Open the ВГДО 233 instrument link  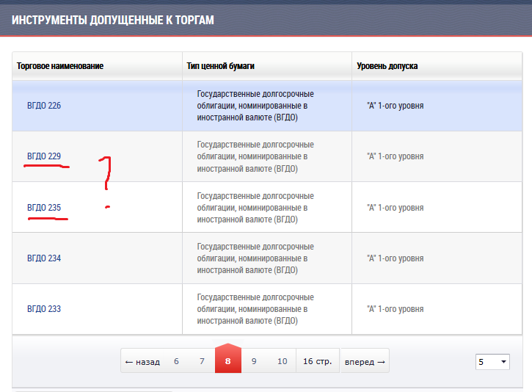pos(44,309)
